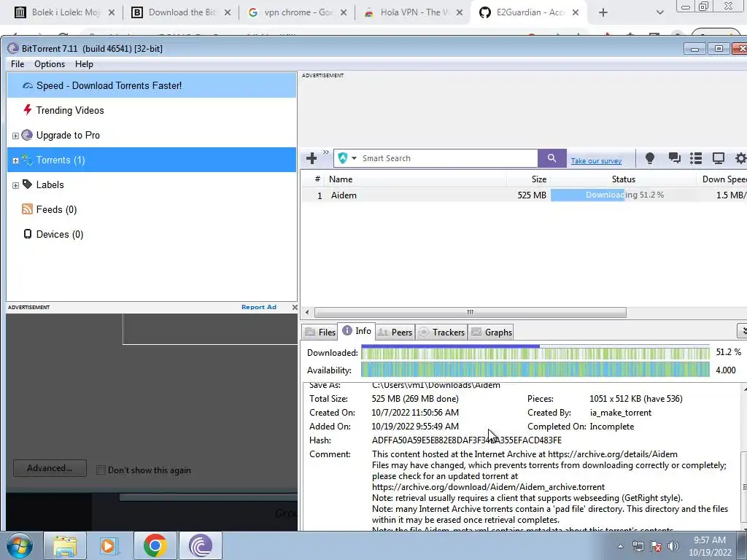Click the Labels tag icon
747x560 pixels.
tap(27, 184)
